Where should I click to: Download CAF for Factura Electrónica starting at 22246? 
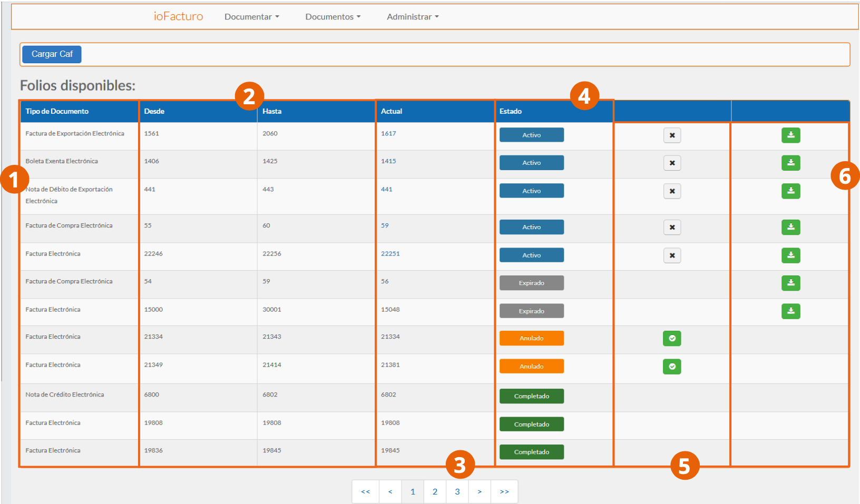tap(790, 255)
